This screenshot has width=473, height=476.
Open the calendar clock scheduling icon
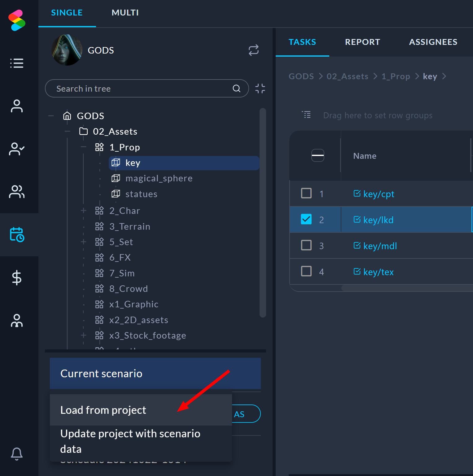click(17, 235)
